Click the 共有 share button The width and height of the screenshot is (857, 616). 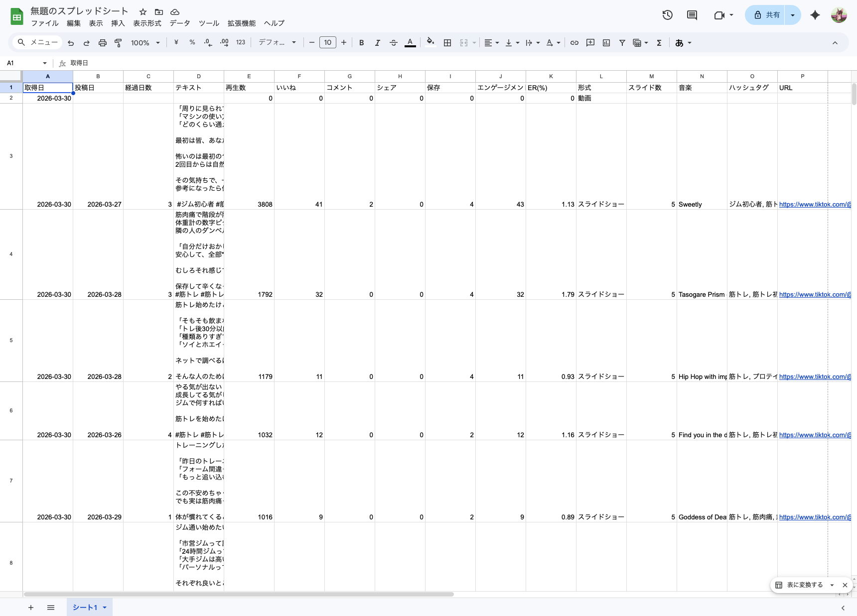click(x=766, y=15)
